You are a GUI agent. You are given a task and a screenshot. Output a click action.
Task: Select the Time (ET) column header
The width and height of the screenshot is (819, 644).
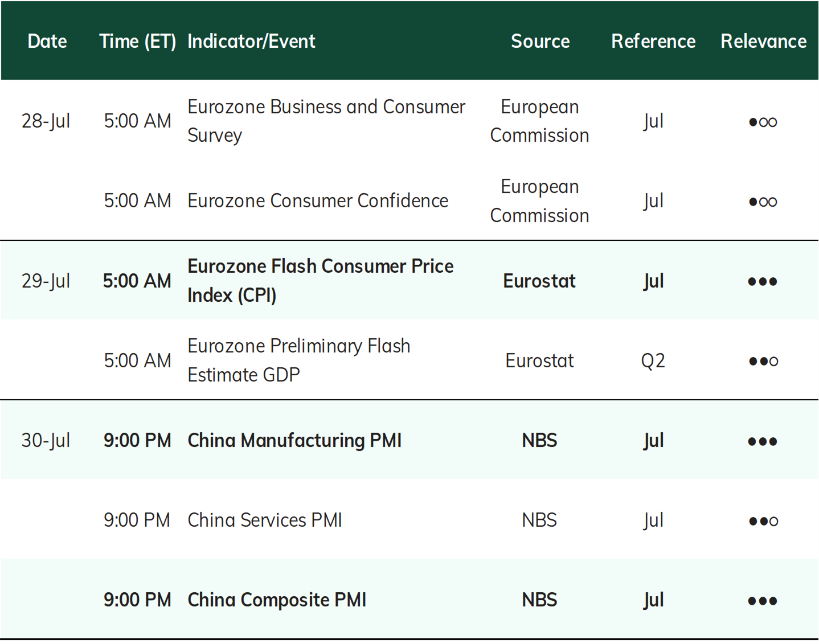(137, 41)
